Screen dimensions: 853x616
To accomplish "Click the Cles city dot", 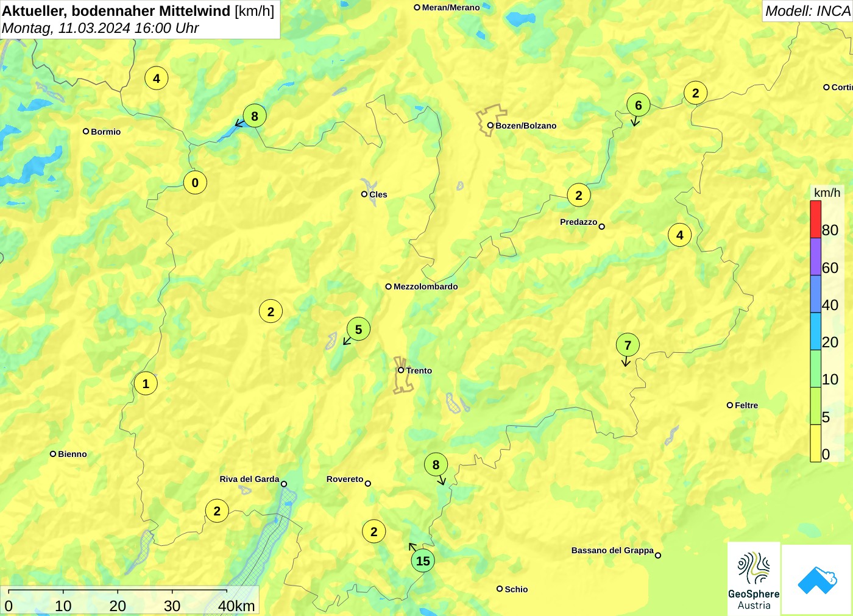I will (x=364, y=194).
